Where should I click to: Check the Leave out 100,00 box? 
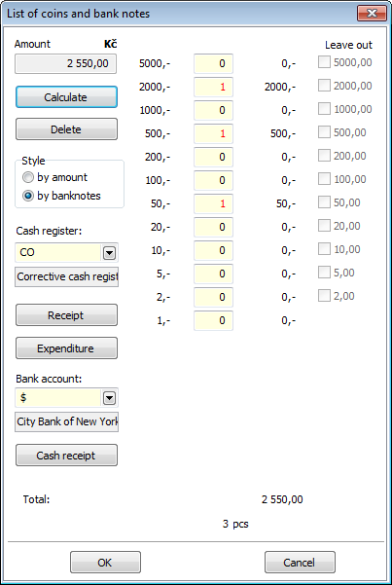tap(324, 179)
